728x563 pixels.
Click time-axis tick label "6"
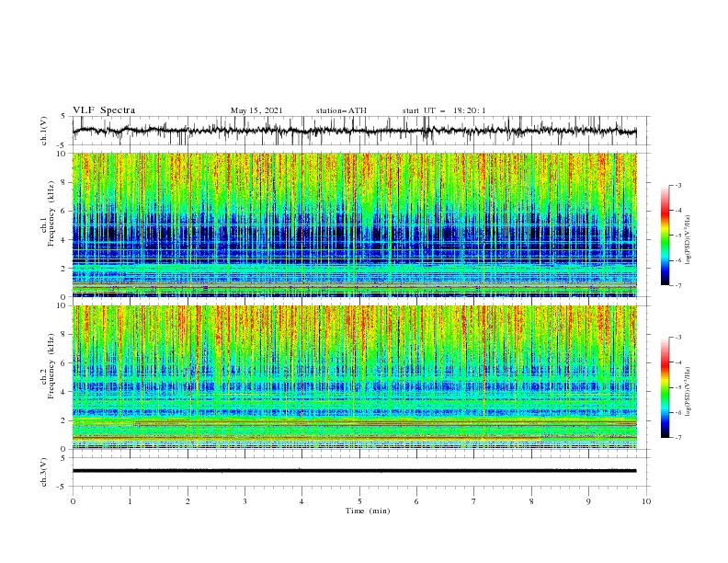(x=416, y=501)
